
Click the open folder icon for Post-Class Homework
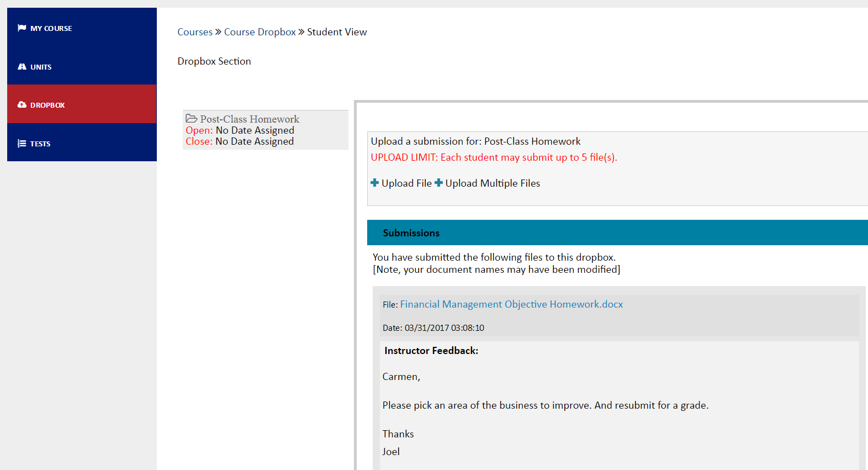(x=192, y=119)
